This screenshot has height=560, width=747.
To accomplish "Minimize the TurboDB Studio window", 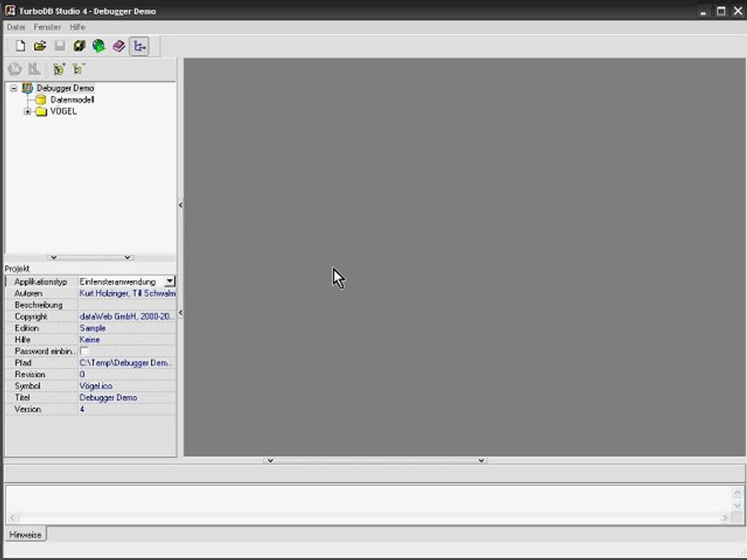I will [703, 12].
